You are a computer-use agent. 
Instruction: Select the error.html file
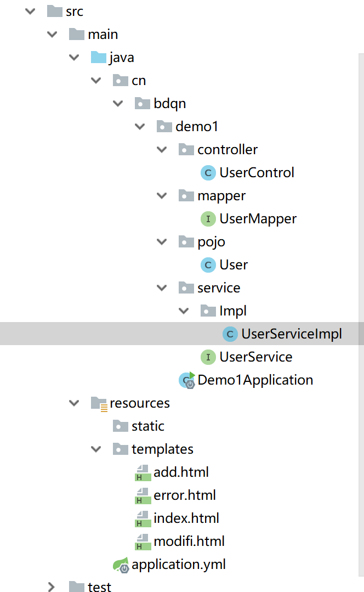tap(184, 495)
